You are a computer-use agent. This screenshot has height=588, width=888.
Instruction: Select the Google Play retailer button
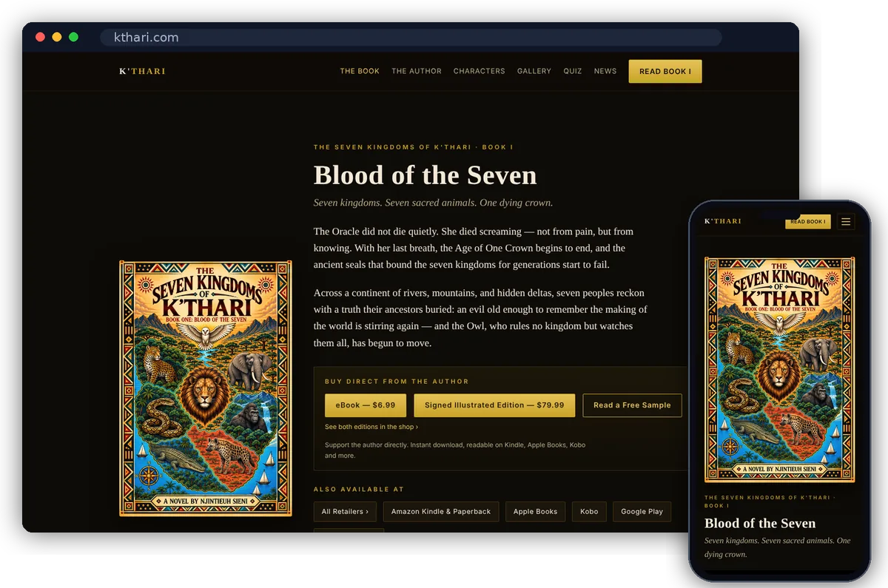(x=642, y=512)
